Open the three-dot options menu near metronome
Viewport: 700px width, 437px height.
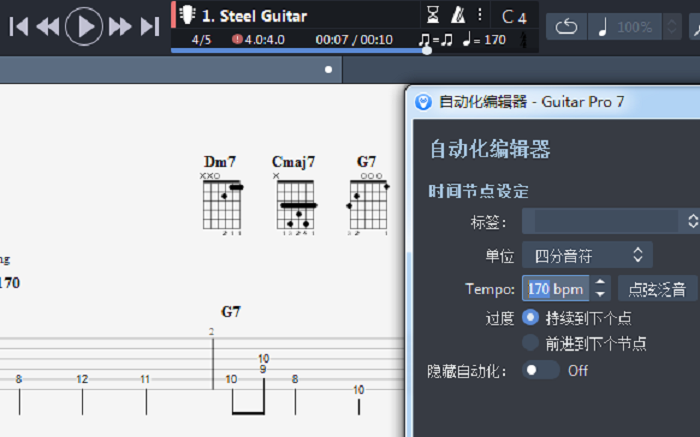click(x=480, y=15)
